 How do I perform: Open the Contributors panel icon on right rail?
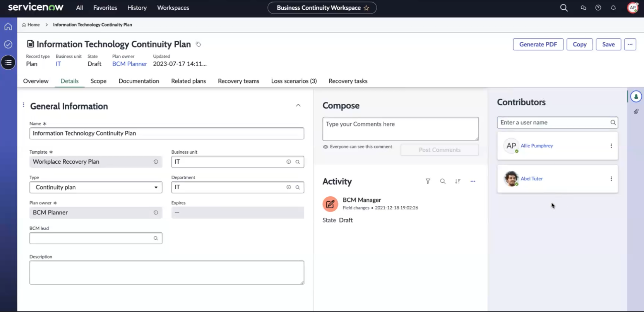[636, 96]
